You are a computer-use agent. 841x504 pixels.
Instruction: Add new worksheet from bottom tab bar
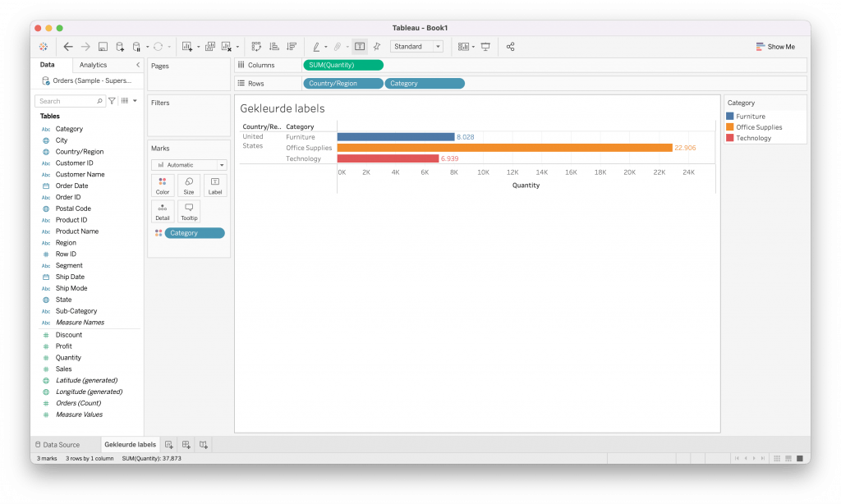168,445
